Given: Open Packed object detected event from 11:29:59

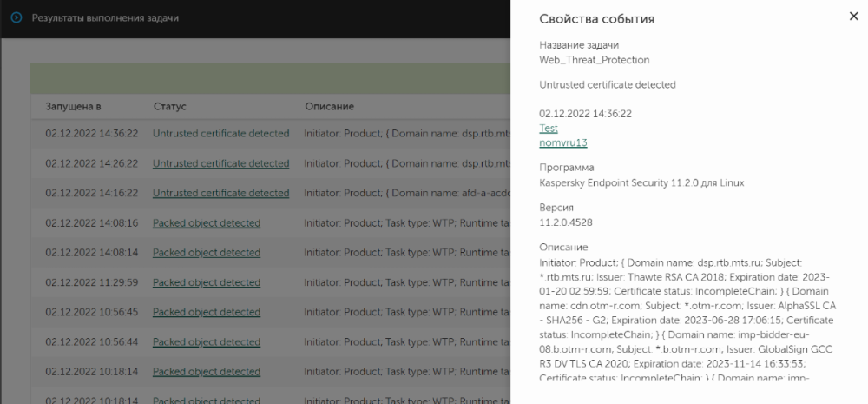Looking at the screenshot, I should (207, 282).
